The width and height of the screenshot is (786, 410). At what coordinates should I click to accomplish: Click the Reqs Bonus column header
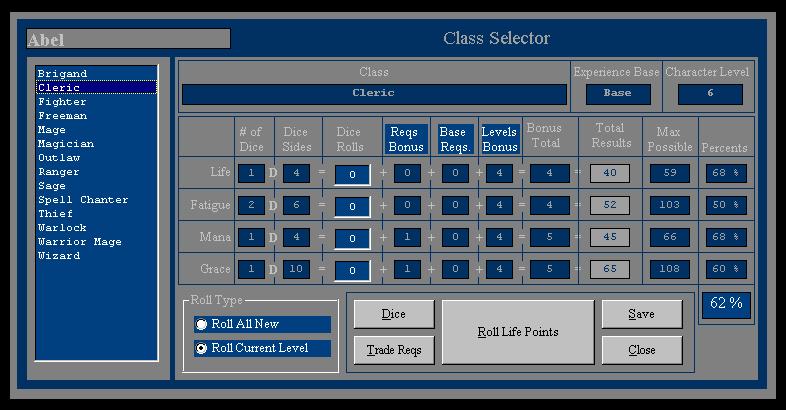pos(407,139)
